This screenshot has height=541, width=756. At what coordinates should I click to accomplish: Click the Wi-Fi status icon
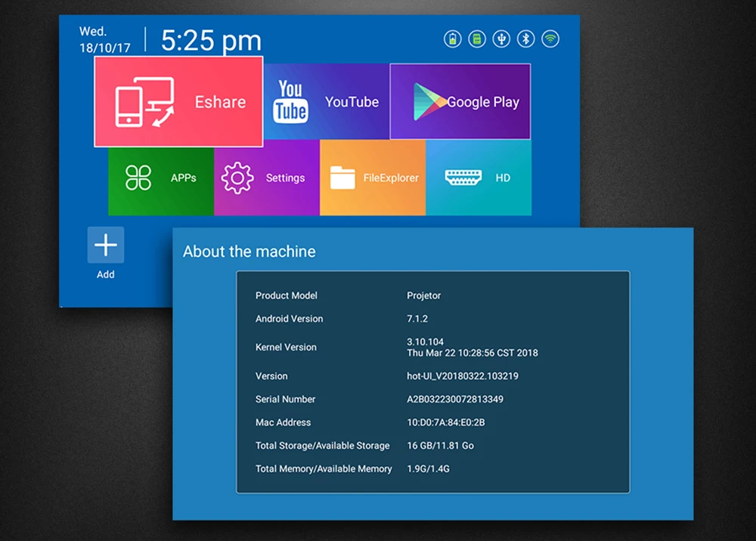click(550, 39)
